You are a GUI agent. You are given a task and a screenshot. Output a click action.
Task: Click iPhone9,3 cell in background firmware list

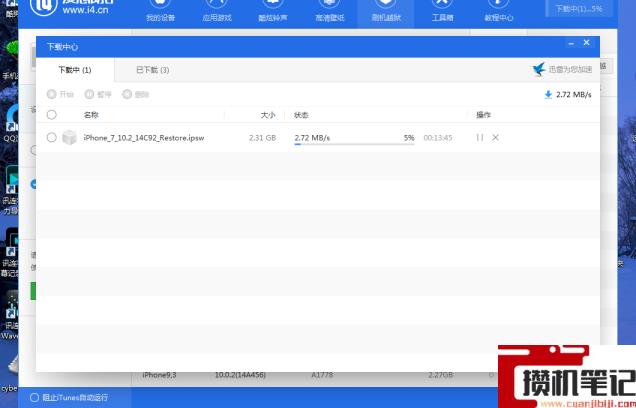[159, 375]
